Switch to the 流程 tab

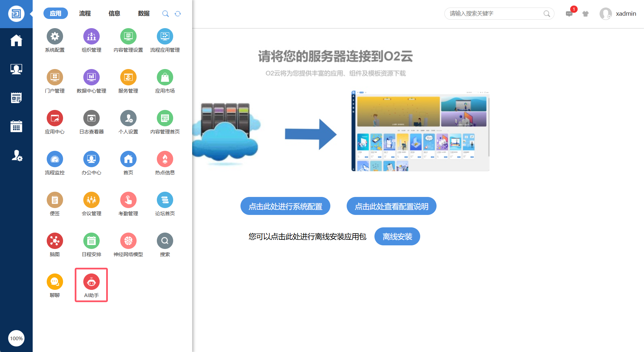coord(85,13)
